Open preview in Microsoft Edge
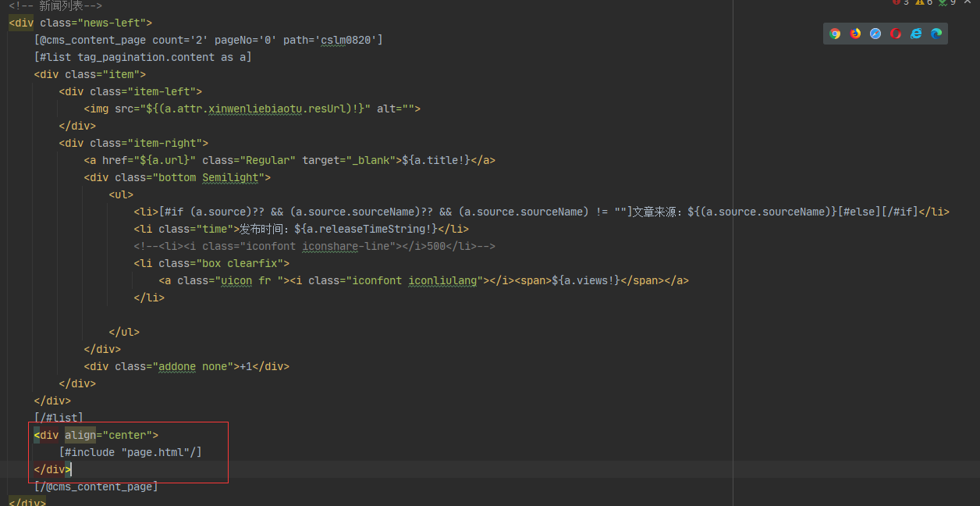Image resolution: width=980 pixels, height=506 pixels. tap(936, 34)
